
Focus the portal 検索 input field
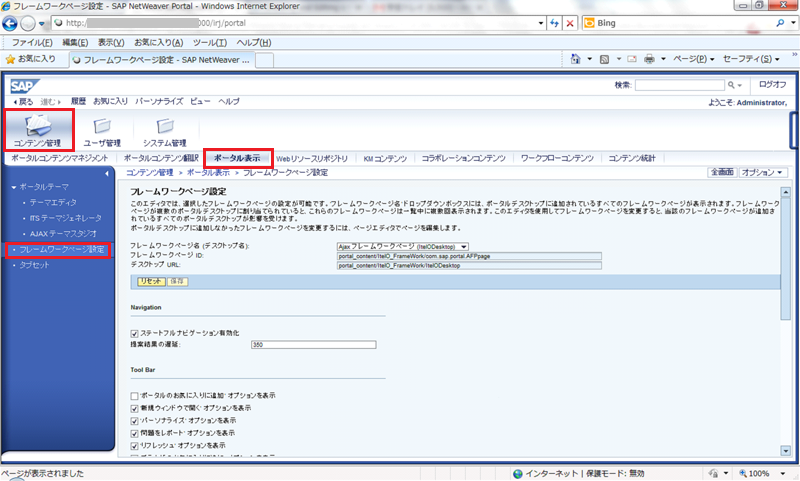coord(680,85)
